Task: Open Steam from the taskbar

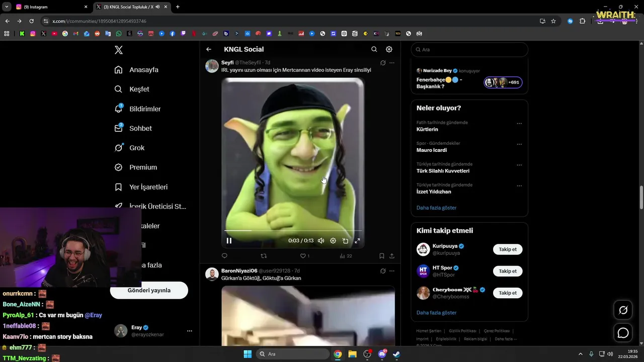Action: point(396,354)
